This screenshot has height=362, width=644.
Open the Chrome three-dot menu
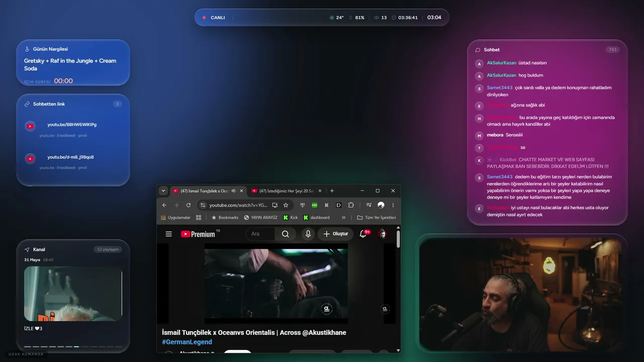393,205
